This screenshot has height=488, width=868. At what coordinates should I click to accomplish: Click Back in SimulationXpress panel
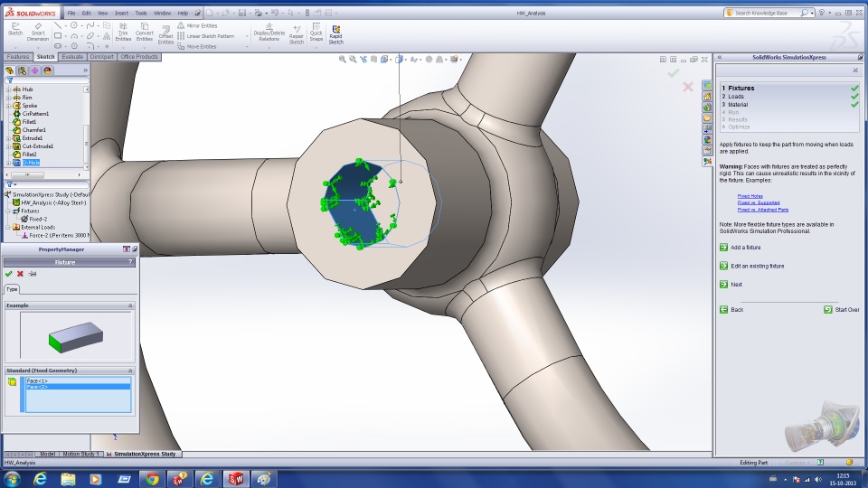click(731, 310)
